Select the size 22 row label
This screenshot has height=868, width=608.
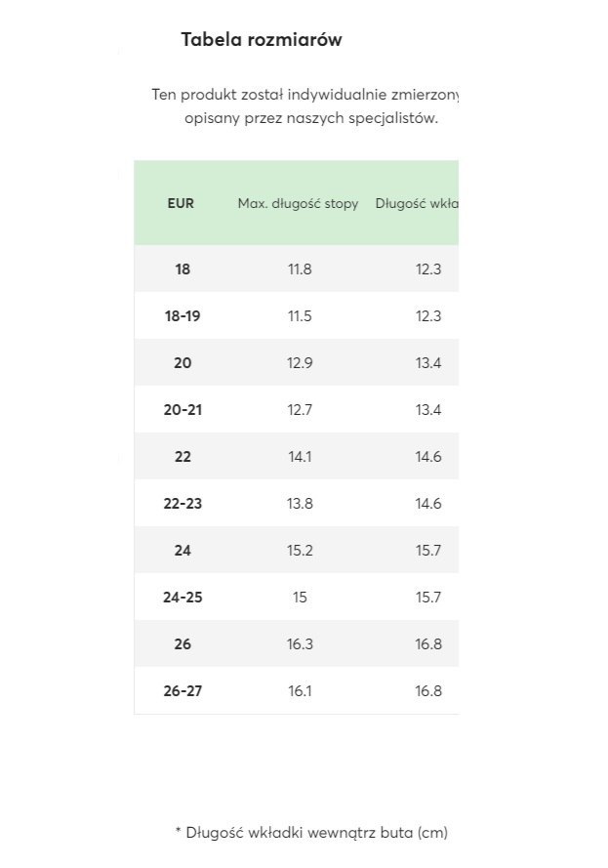coord(182,457)
